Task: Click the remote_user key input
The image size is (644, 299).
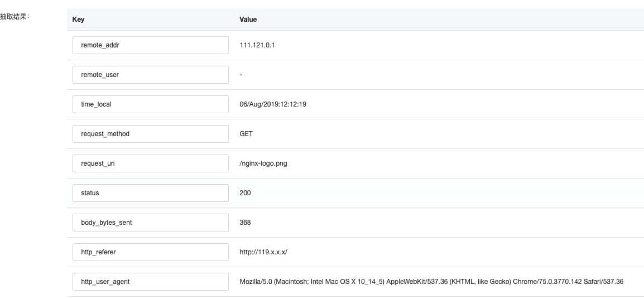Action: point(150,75)
